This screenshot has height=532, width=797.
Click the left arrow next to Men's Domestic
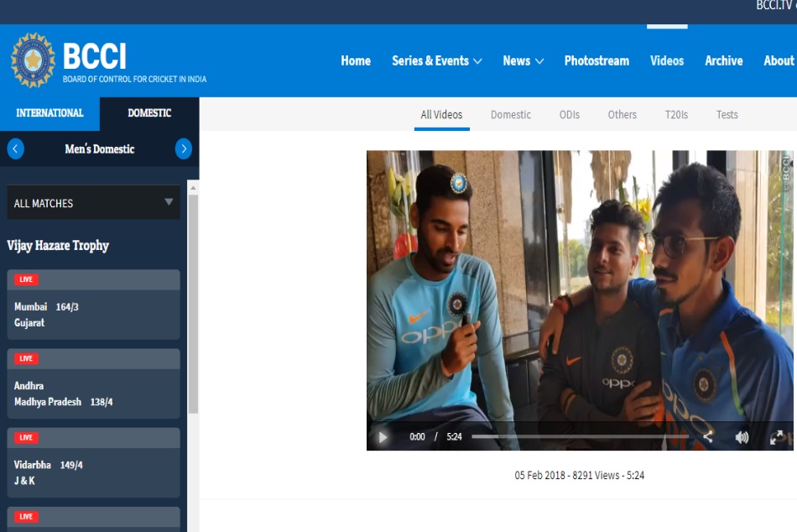point(14,149)
